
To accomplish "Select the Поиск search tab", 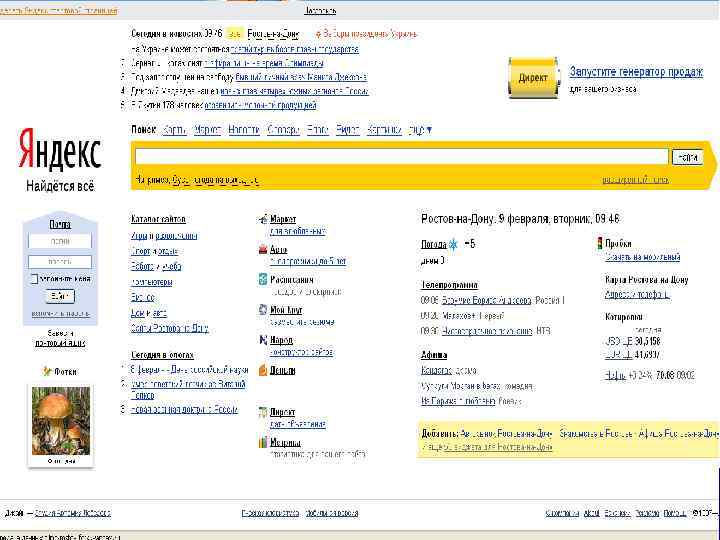I will [144, 130].
